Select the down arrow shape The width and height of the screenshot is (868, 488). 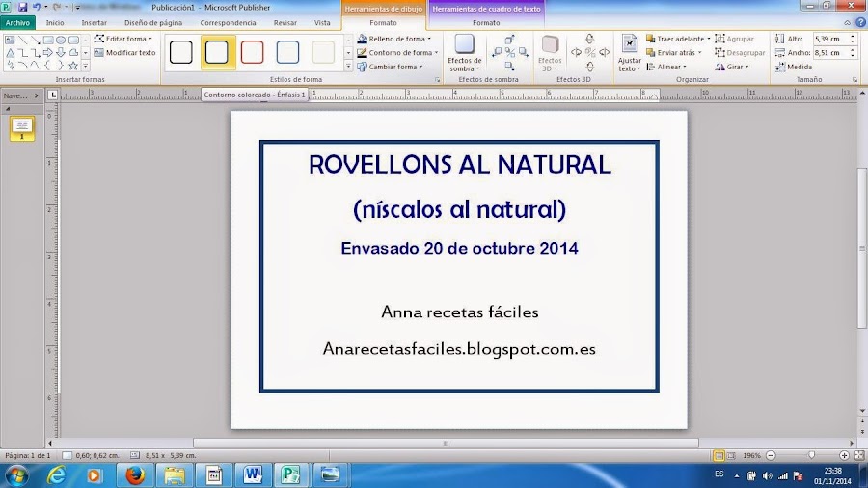pyautogui.click(x=61, y=53)
